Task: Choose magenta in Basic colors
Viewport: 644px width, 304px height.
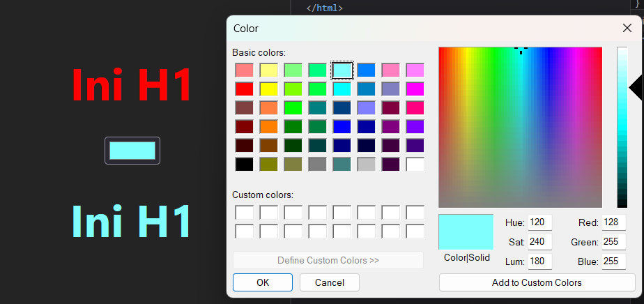Action: point(415,89)
